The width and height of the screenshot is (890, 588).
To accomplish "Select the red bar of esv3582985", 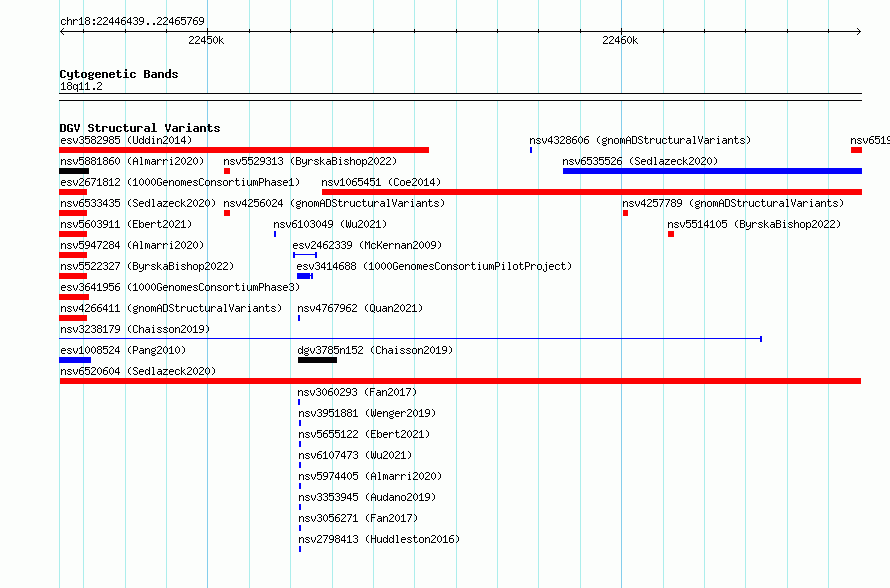I will pos(244,150).
